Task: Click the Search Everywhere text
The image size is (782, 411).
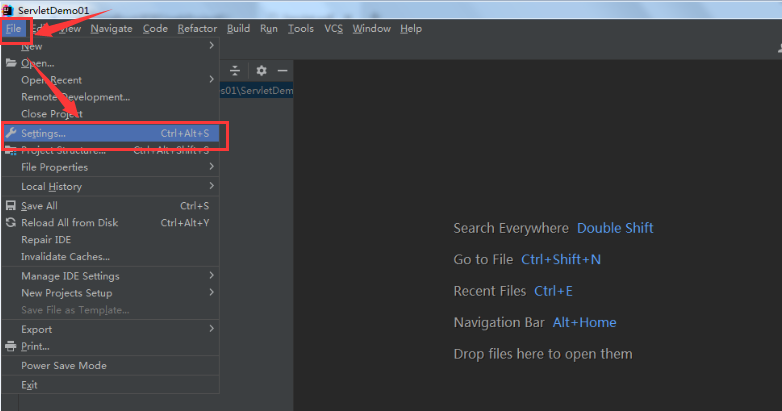Action: coord(511,228)
